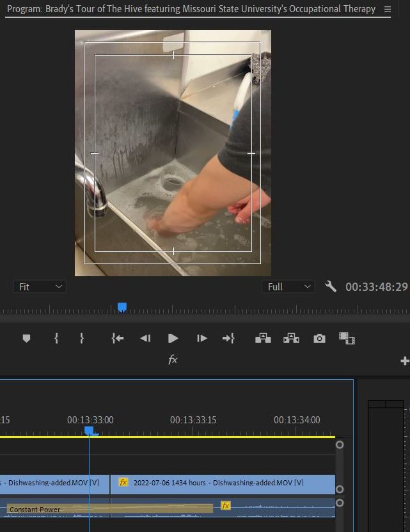Select the second Dishwashing-added.MOV video clip
The height and width of the screenshot is (532, 410).
point(223,484)
